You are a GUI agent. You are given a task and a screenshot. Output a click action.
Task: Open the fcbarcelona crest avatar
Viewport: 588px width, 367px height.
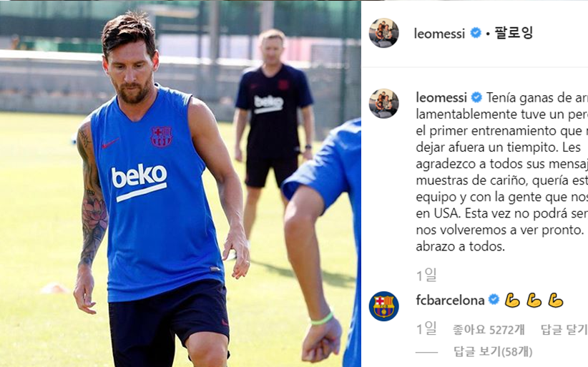coord(383,306)
